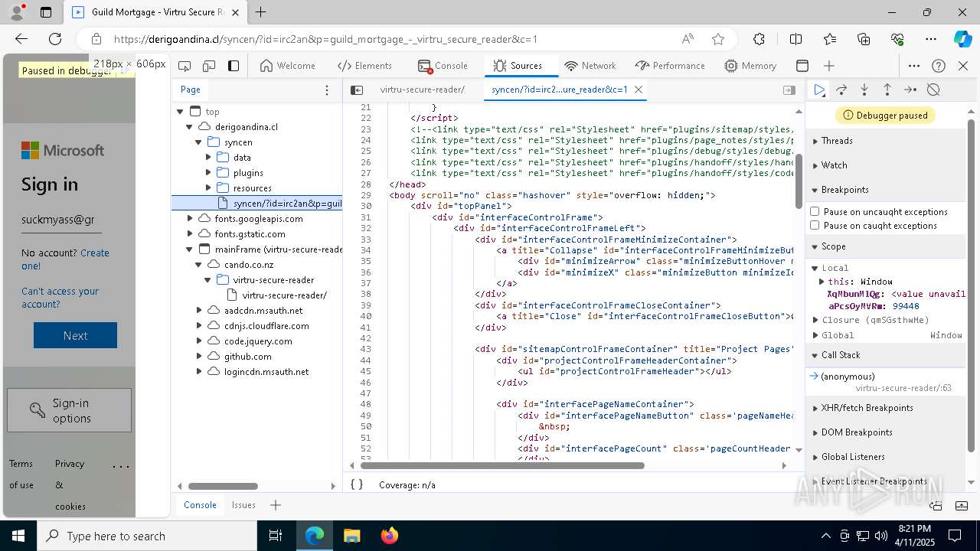Click the sign-in email input field

61,220
